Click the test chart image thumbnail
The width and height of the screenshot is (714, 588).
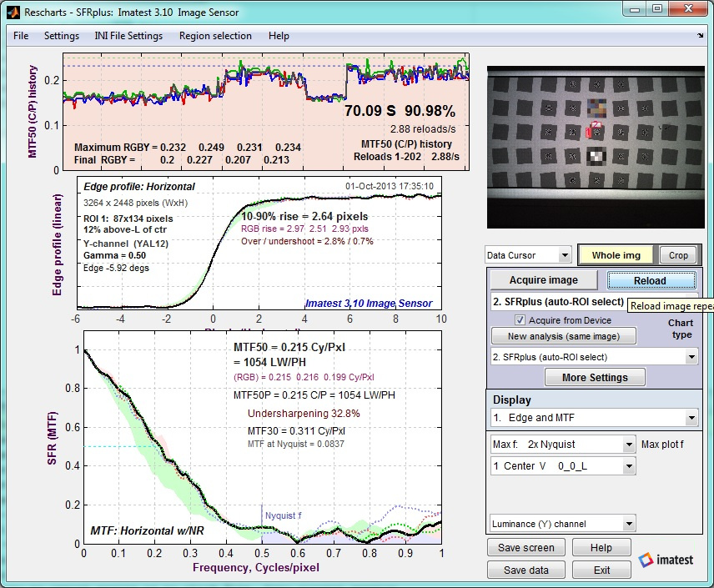coord(596,147)
